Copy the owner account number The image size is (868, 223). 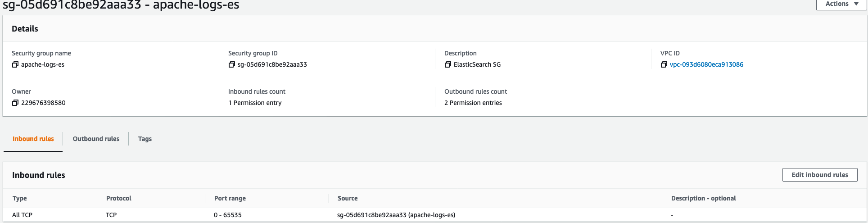[x=15, y=103]
